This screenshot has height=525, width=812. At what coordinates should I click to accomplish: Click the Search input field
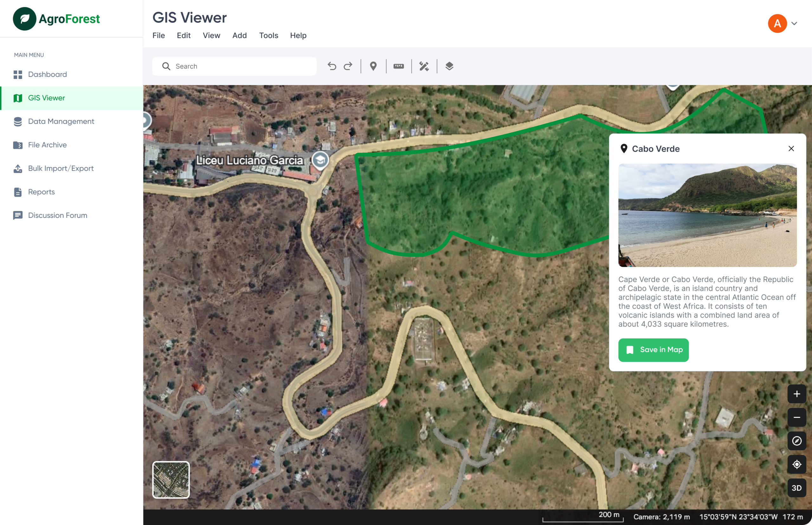point(239,66)
